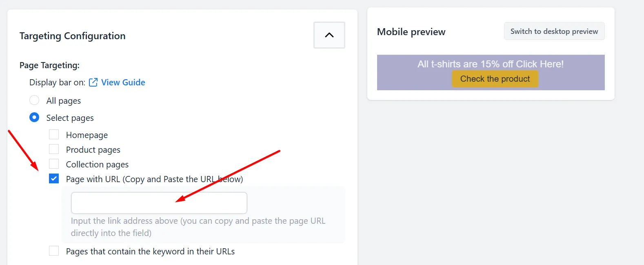The width and height of the screenshot is (644, 265).
Task: Click the purple announcement bar preview text
Action: coord(491,64)
